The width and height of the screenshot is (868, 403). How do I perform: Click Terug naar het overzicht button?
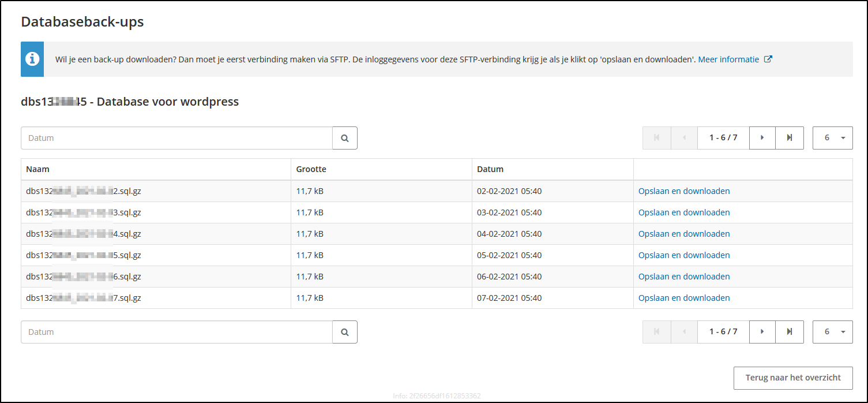(793, 378)
